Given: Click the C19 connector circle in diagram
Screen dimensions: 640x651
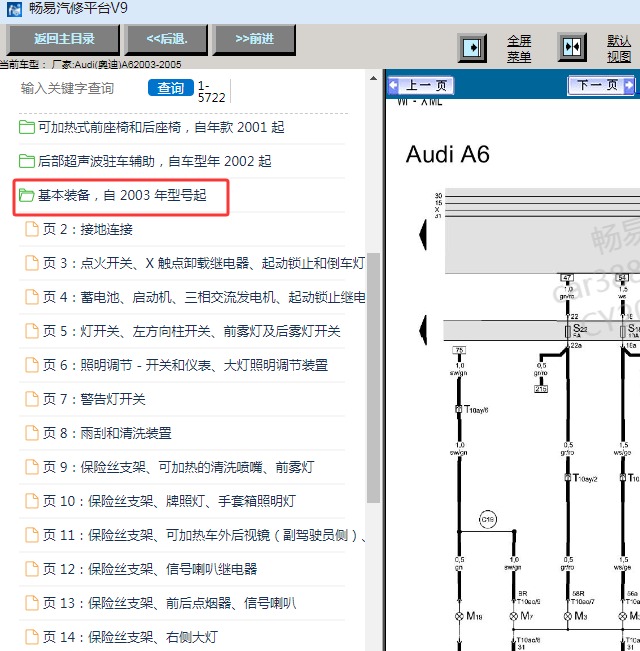Looking at the screenshot, I should [x=488, y=519].
